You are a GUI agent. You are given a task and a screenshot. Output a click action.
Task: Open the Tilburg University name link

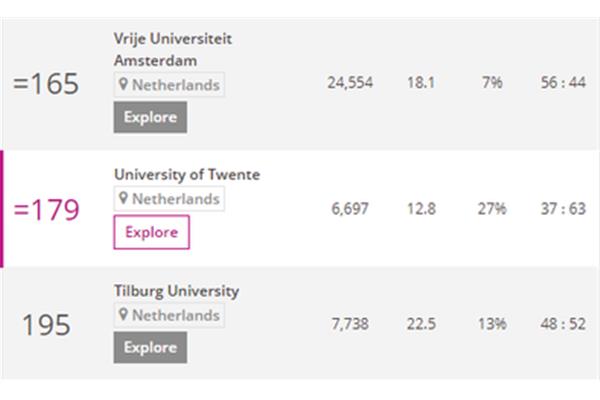(176, 291)
